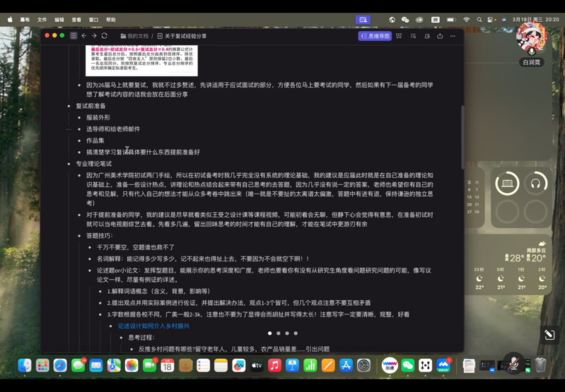Screen dimensions: 565x392
Task: Open link 论述设计如何介入乡村振兴
Action: (x=153, y=326)
